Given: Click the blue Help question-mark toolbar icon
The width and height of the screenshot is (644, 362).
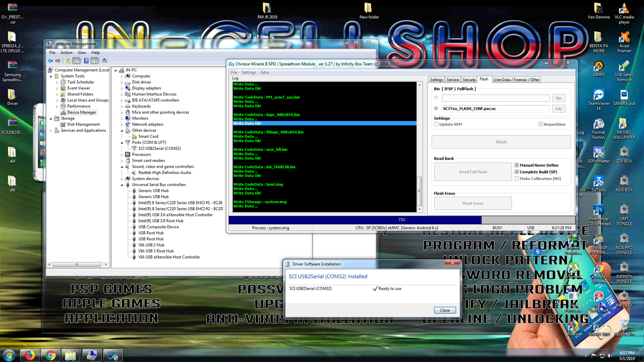Looking at the screenshot, I should (x=87, y=61).
